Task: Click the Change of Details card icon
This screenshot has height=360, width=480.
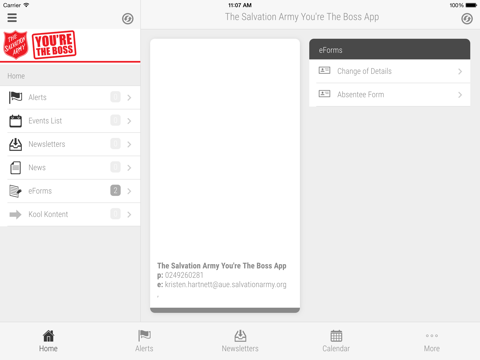Action: tap(324, 70)
